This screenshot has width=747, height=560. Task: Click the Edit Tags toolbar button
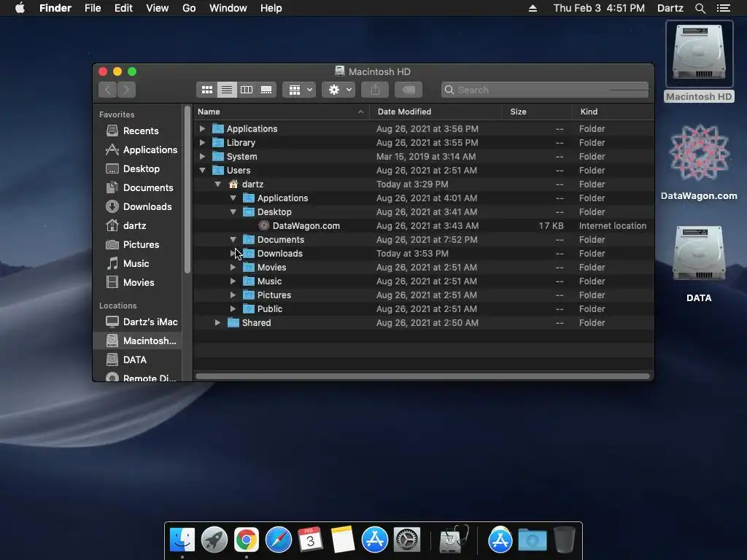click(x=409, y=90)
